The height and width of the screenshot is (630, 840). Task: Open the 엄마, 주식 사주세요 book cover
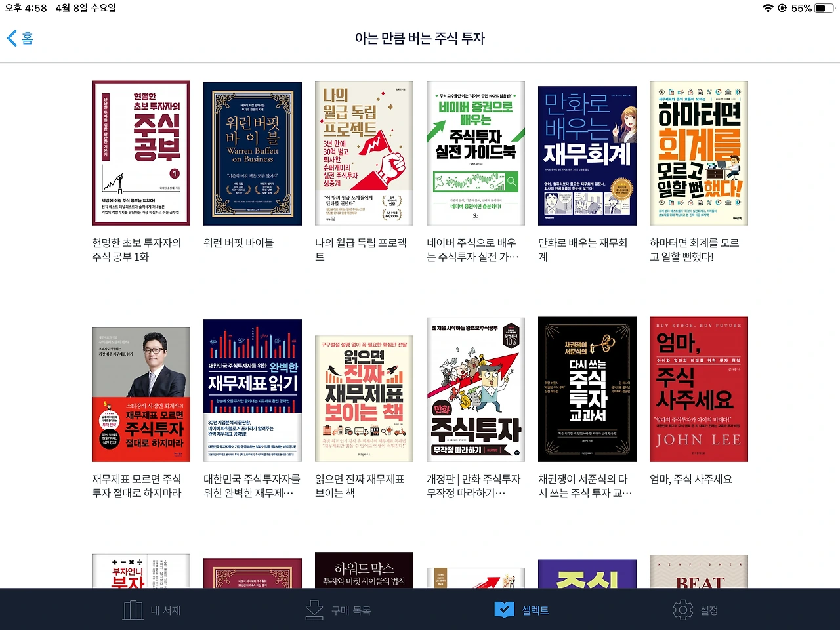point(699,389)
